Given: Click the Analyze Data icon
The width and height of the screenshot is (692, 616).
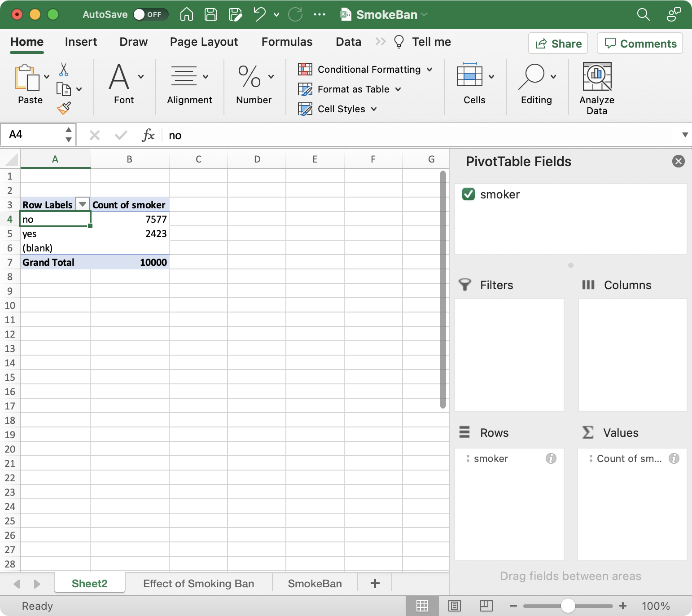Looking at the screenshot, I should click(x=597, y=77).
